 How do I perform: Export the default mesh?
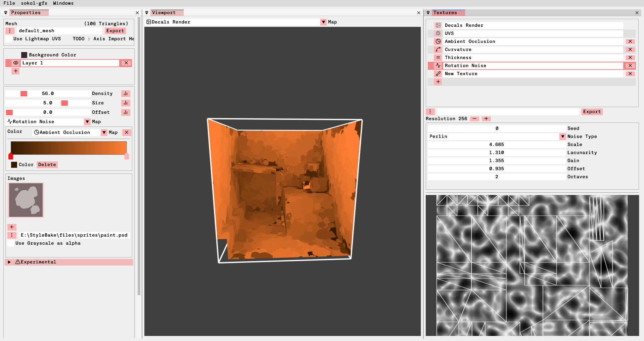[x=115, y=31]
